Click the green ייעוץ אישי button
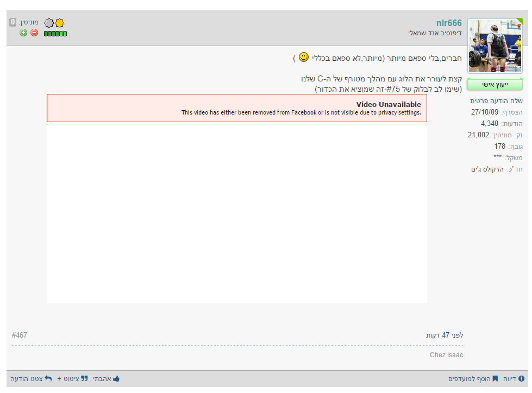This screenshot has height=393, width=532. click(x=495, y=84)
